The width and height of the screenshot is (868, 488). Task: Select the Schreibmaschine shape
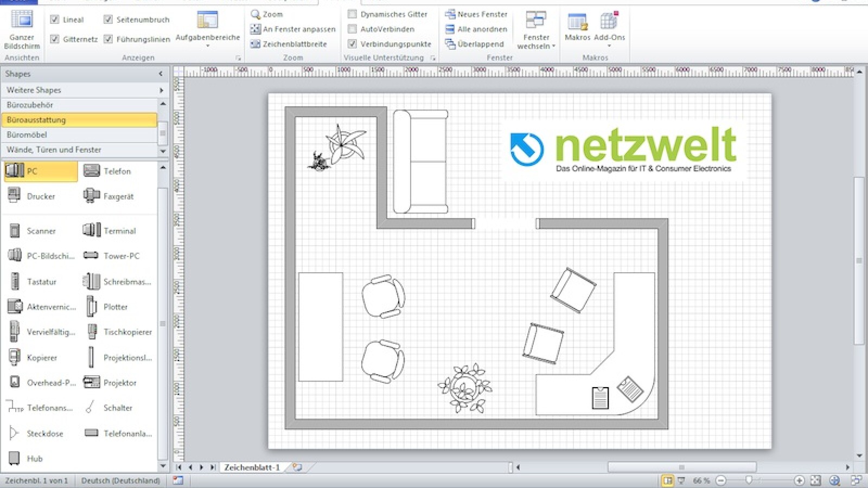pyautogui.click(x=117, y=281)
